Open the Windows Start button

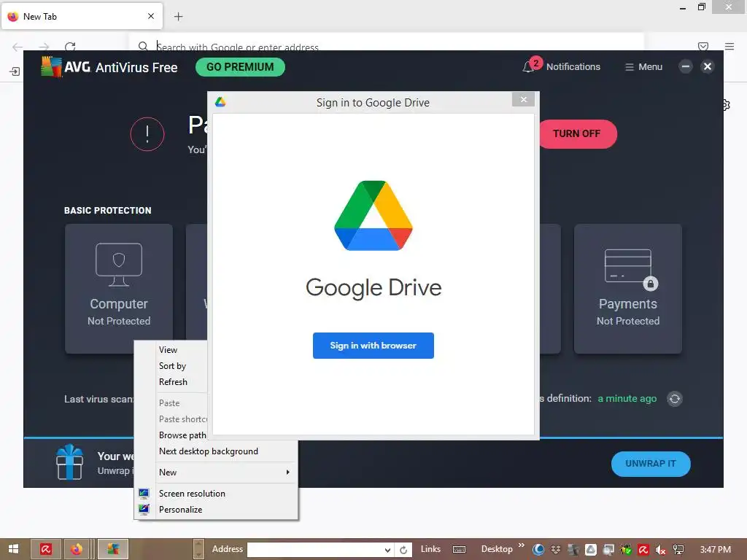click(x=13, y=549)
